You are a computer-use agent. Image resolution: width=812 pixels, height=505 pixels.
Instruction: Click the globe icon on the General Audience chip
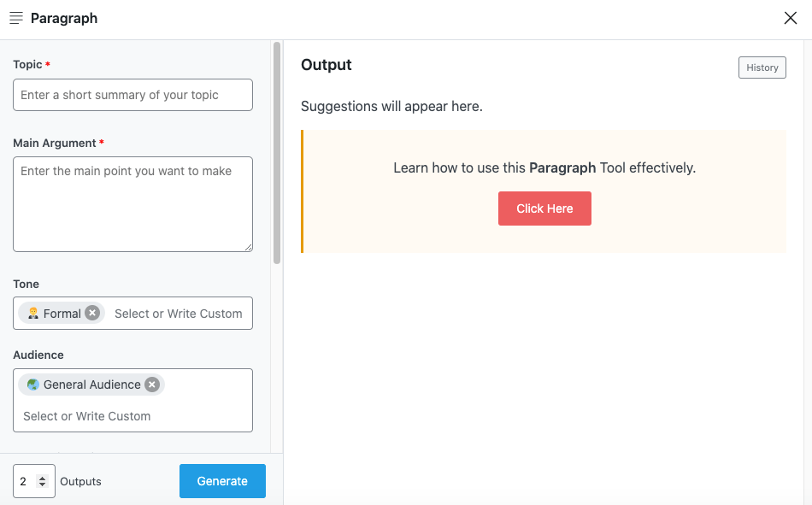(x=32, y=384)
